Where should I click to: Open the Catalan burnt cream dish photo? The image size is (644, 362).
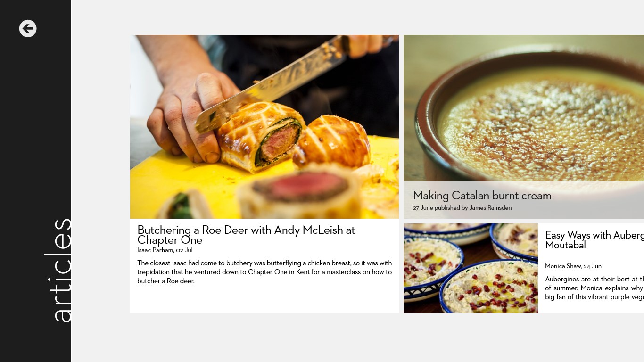[524, 108]
